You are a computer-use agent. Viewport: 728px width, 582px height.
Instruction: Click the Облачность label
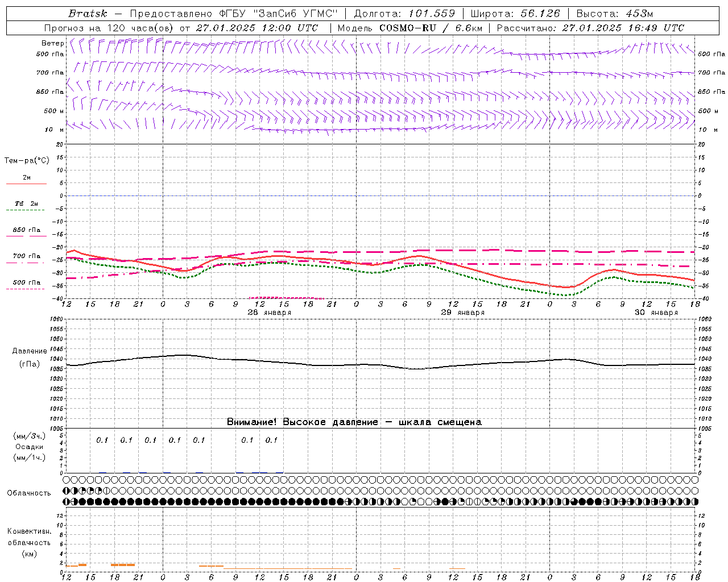pos(29,493)
